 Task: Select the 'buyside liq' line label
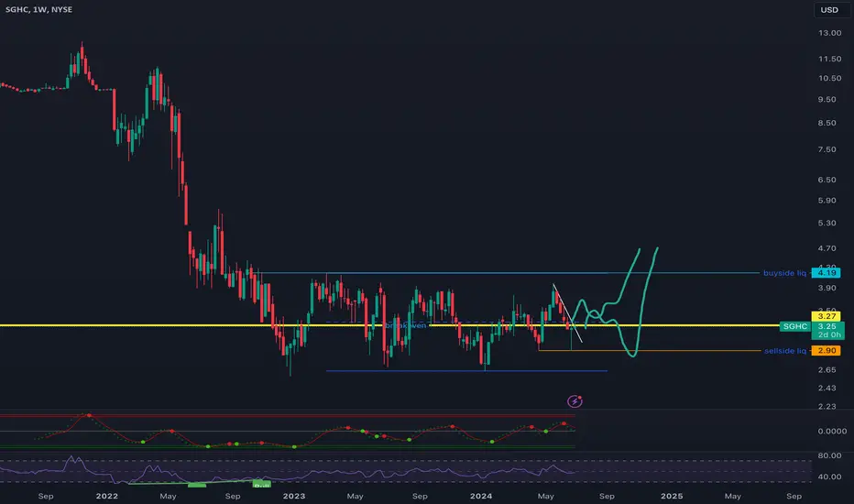tap(784, 273)
